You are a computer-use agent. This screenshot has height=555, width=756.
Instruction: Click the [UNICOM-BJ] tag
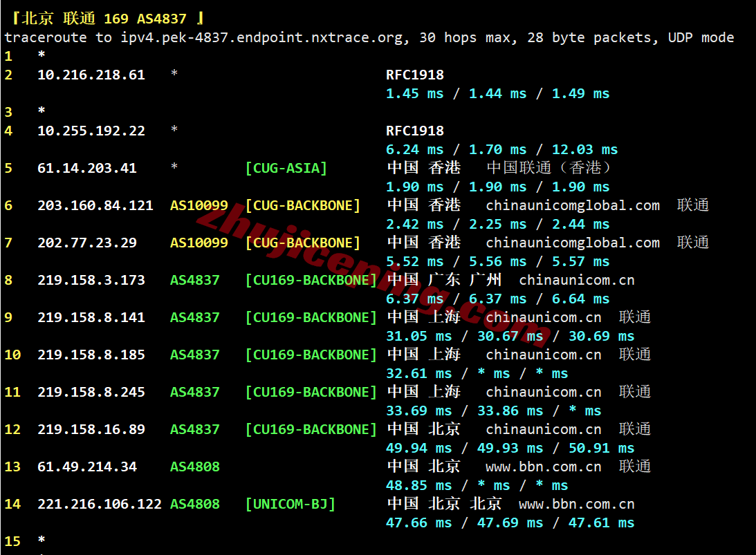point(291,504)
